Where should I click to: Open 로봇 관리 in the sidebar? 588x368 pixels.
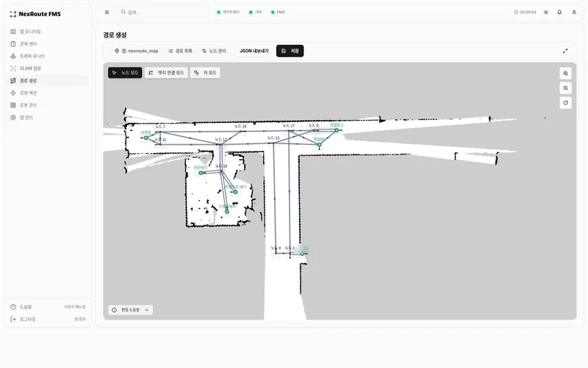(47, 105)
